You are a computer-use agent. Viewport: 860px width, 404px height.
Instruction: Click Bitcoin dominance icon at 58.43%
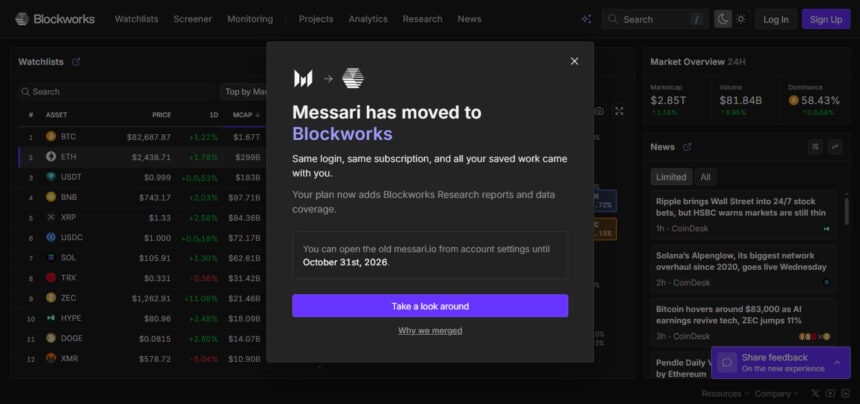pyautogui.click(x=793, y=100)
